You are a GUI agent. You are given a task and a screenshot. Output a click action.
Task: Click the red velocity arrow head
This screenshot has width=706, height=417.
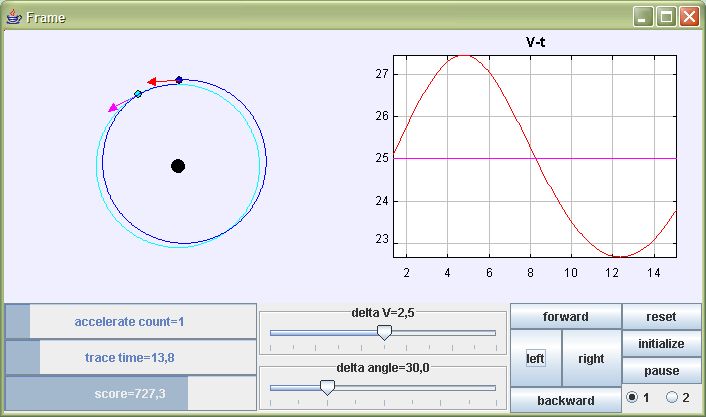(152, 82)
